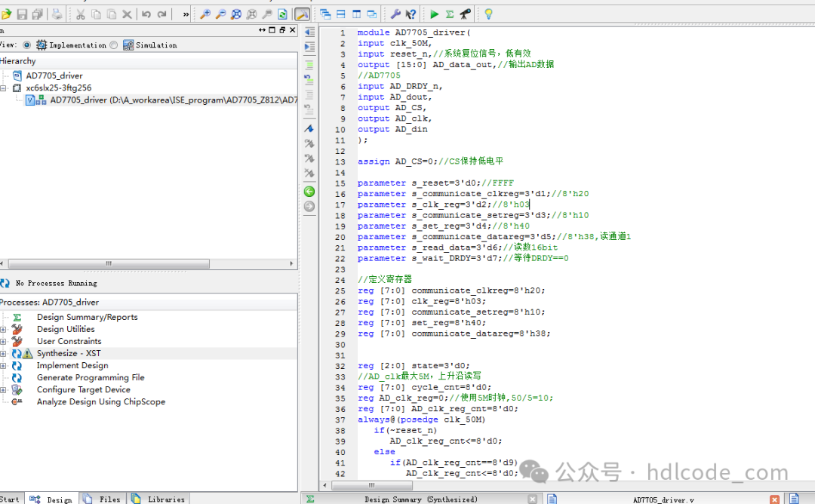
Task: Click the Paste icon
Action: (x=112, y=14)
